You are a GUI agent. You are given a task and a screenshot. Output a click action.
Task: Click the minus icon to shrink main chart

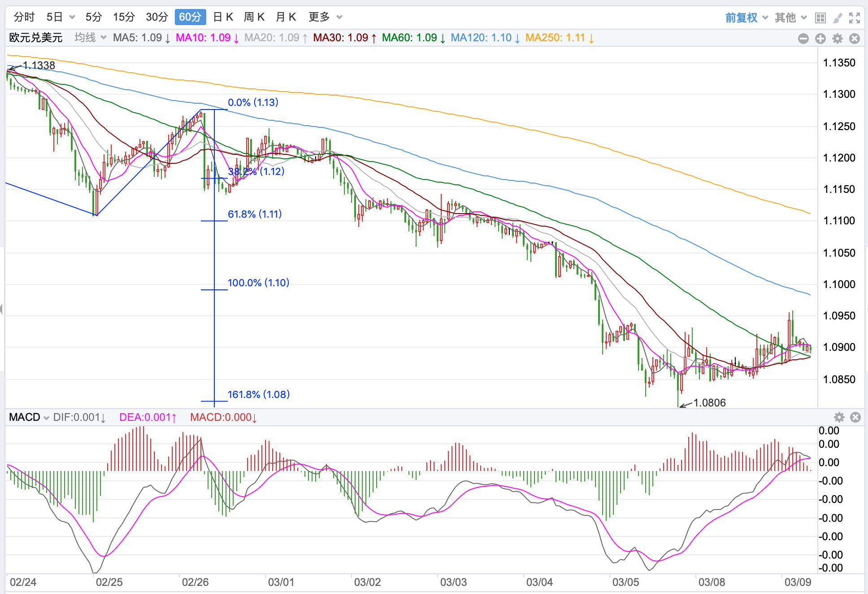point(803,39)
